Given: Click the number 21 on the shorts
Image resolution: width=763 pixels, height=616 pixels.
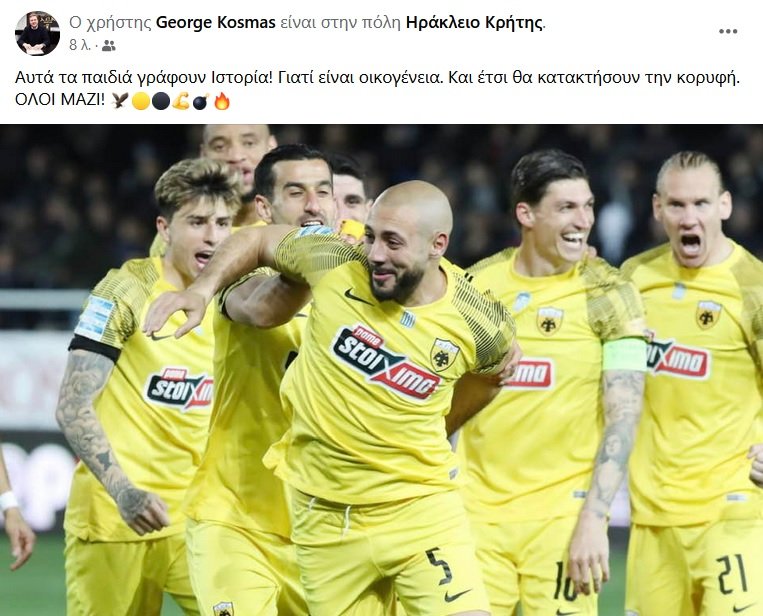Looking at the screenshot, I should coord(731,573).
